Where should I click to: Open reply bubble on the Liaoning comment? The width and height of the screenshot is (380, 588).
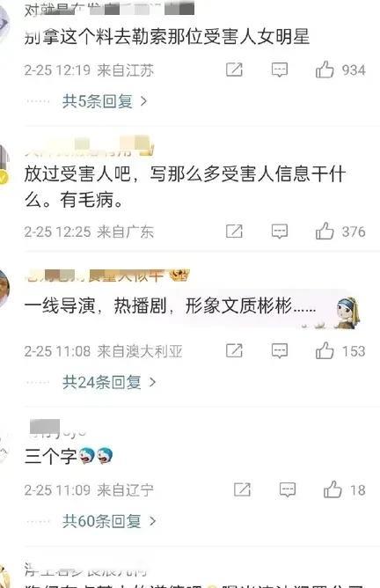pos(288,490)
